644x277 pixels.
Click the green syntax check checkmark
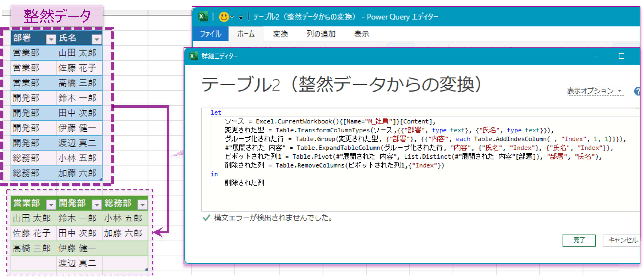click(206, 218)
